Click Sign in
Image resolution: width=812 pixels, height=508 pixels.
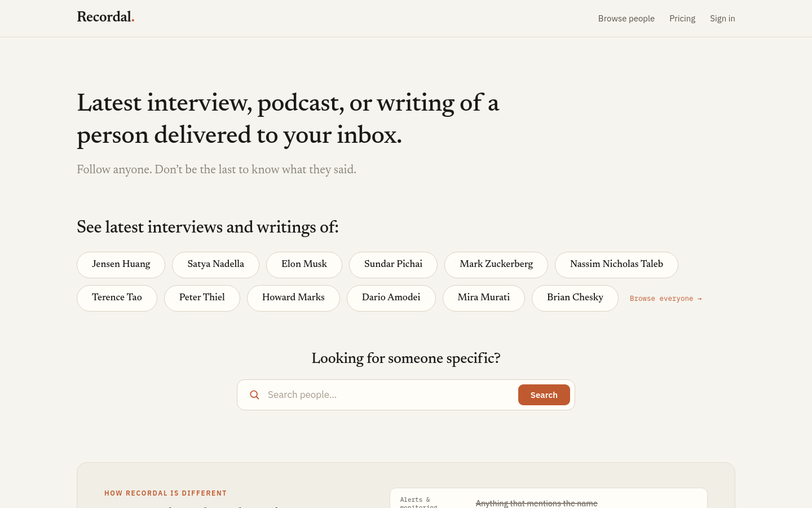tap(722, 19)
